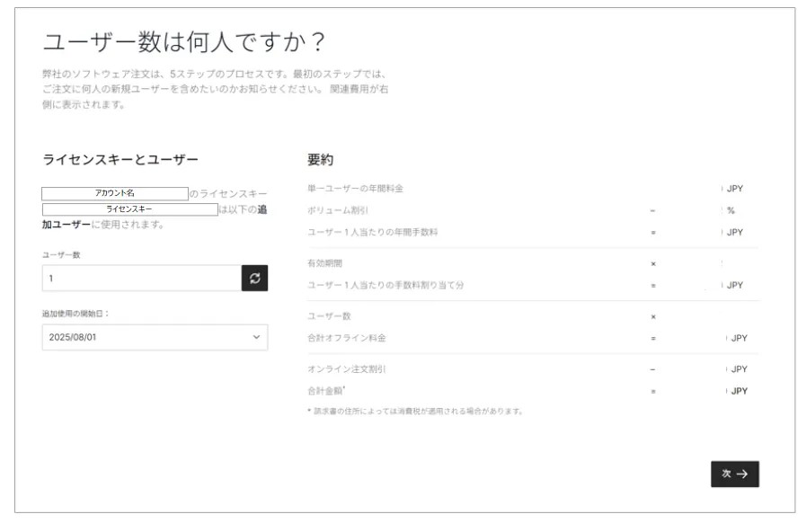Click the 要約 summary heading
This screenshot has width=806, height=532.
click(320, 160)
